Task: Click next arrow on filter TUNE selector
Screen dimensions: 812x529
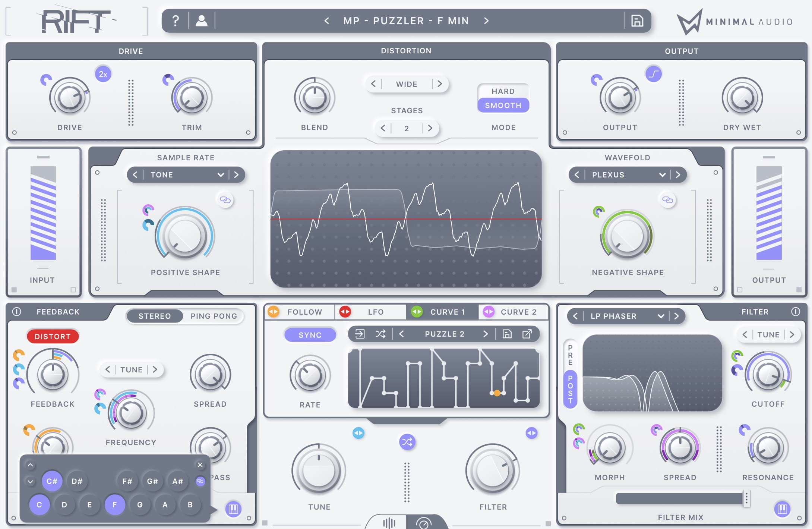Action: 792,334
